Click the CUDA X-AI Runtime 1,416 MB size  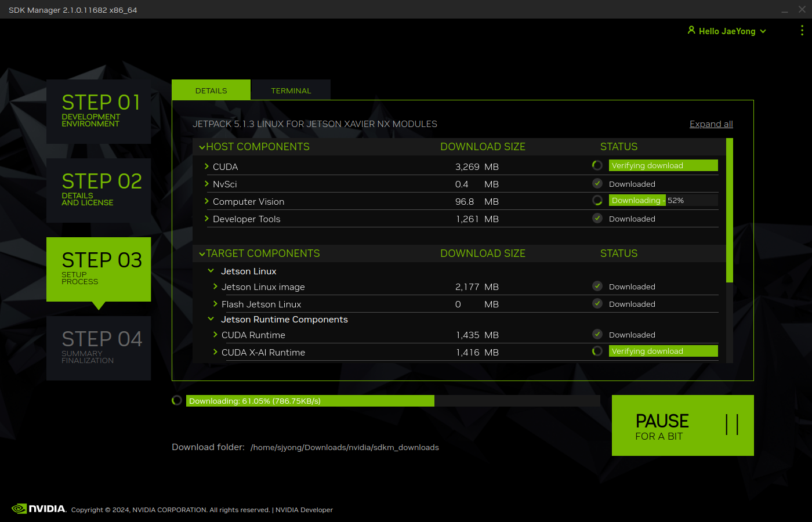click(x=477, y=353)
